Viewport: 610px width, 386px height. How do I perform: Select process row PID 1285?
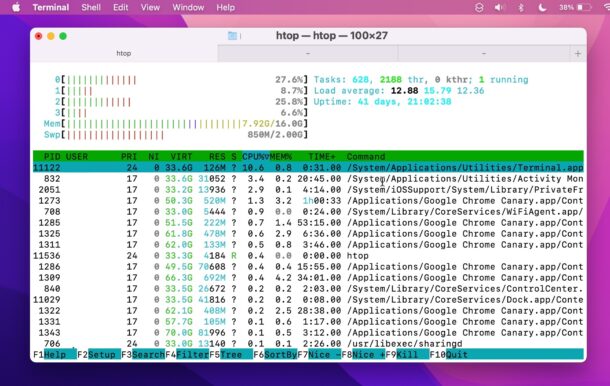(308, 223)
